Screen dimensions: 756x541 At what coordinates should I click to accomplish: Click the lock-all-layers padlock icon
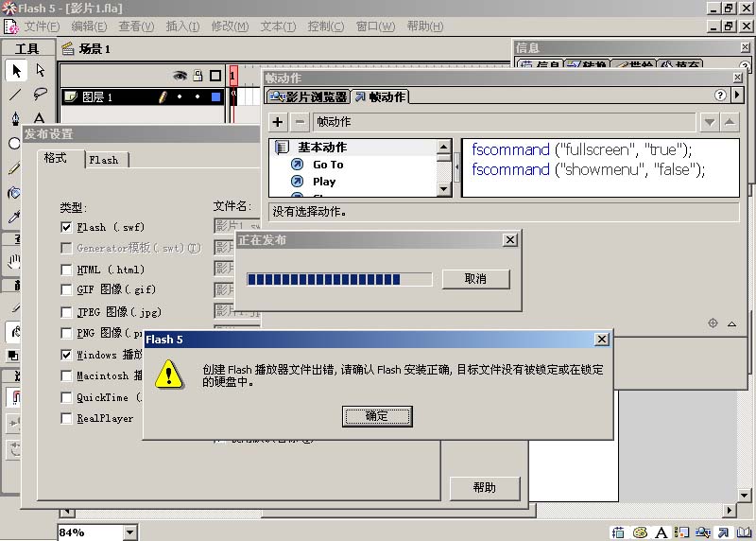(198, 76)
